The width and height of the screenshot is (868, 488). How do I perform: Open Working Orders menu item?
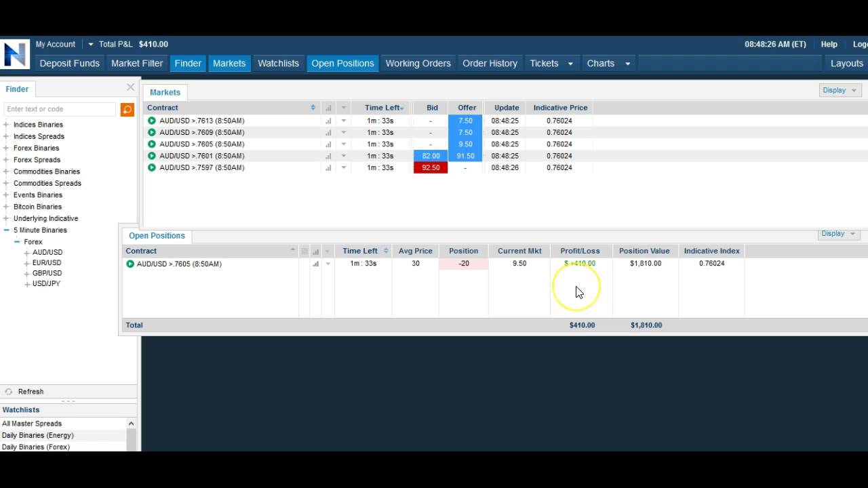418,63
